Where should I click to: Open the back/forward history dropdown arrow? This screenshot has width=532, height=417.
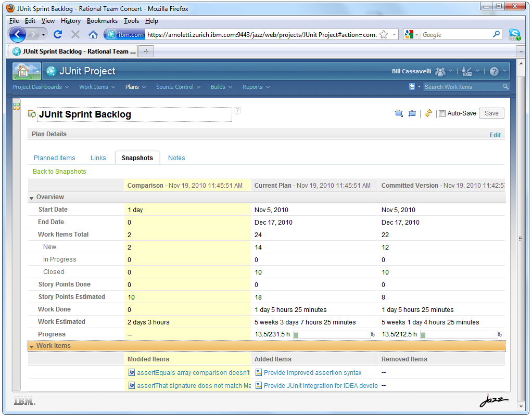[x=43, y=35]
